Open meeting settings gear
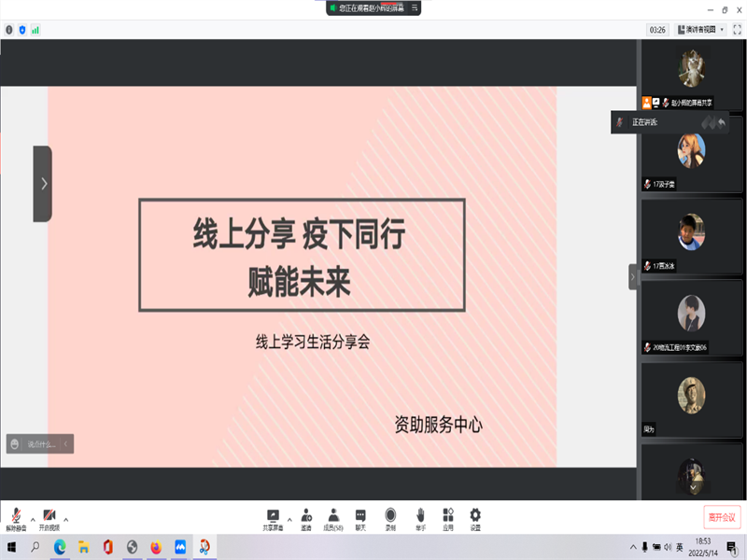747x560 pixels. pos(475,518)
